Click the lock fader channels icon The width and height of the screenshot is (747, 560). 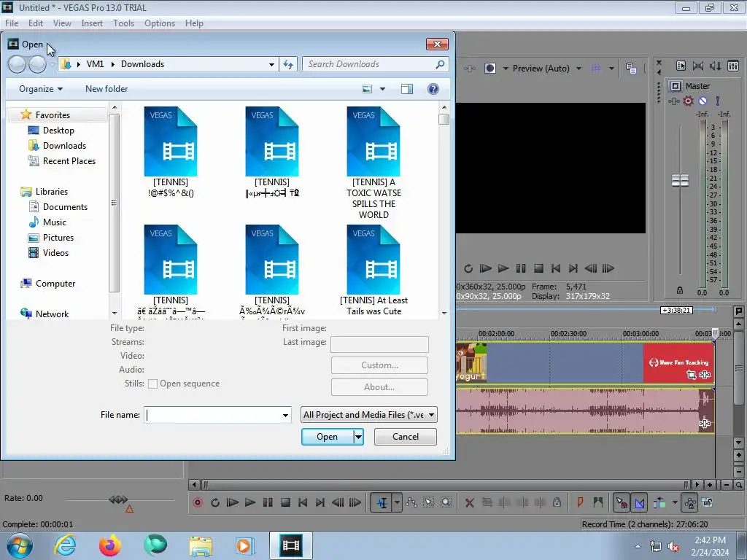(x=680, y=290)
